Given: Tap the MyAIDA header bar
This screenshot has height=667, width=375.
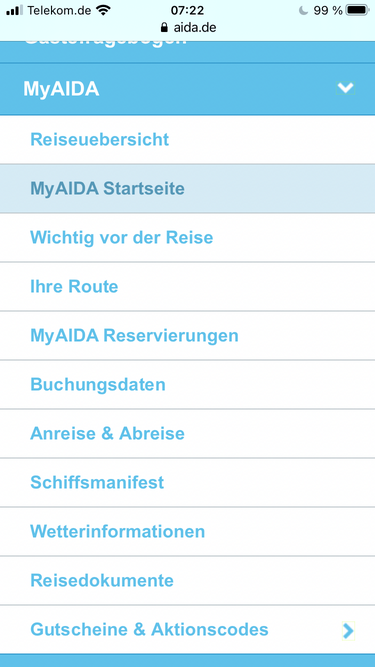Looking at the screenshot, I should pyautogui.click(x=188, y=89).
